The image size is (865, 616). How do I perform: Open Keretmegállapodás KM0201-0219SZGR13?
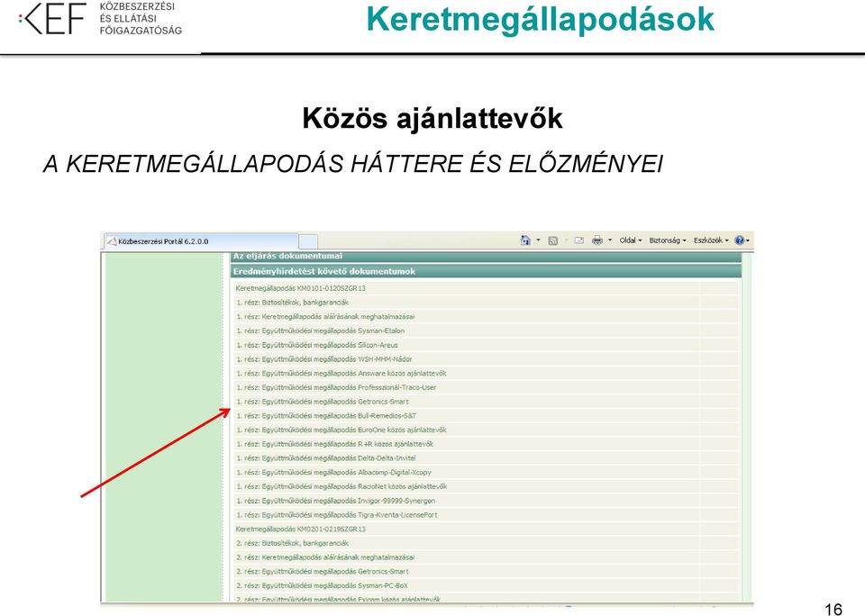tap(301, 530)
